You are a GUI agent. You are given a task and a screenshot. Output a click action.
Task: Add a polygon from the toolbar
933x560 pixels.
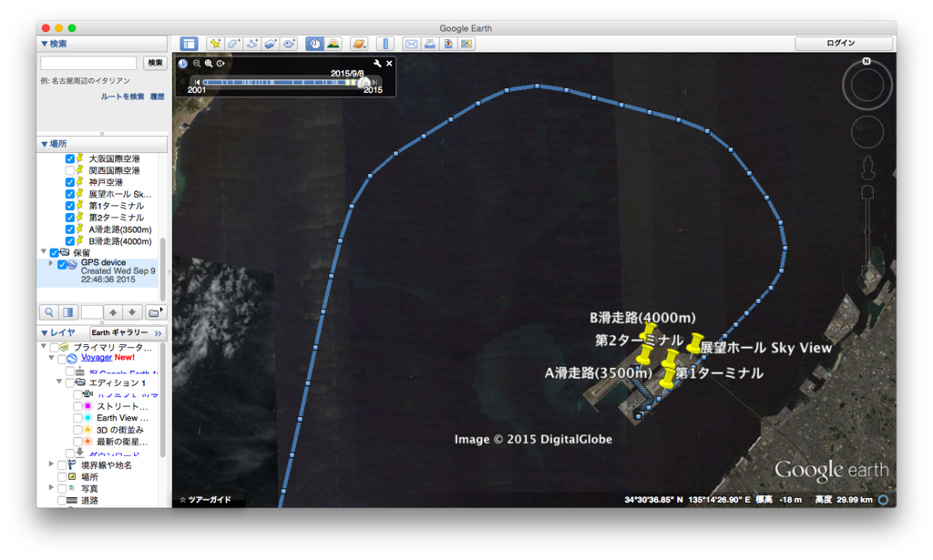(x=233, y=44)
